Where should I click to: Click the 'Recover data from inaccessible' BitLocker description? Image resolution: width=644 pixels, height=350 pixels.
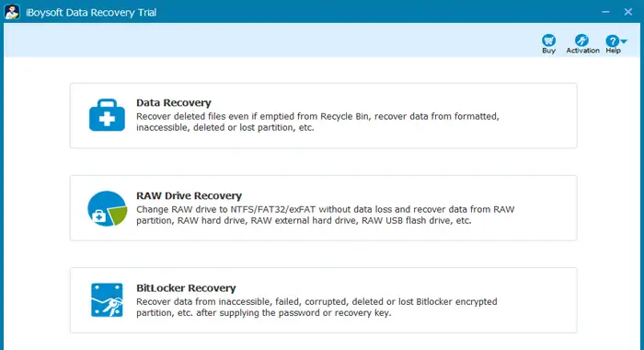click(316, 308)
